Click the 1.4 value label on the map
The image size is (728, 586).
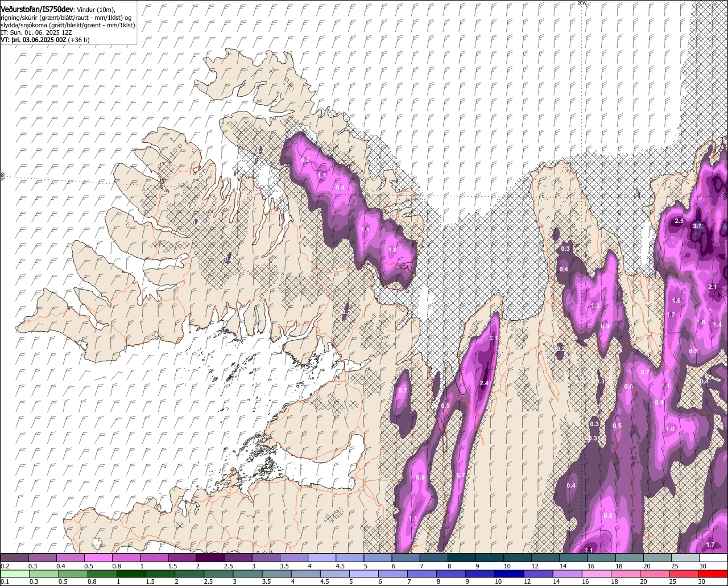717,324
